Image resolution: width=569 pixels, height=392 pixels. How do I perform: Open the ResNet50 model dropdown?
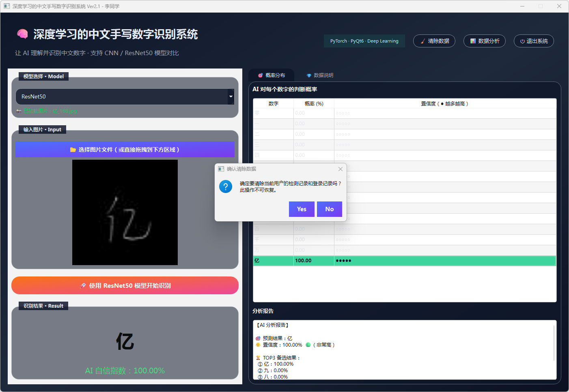(x=122, y=96)
